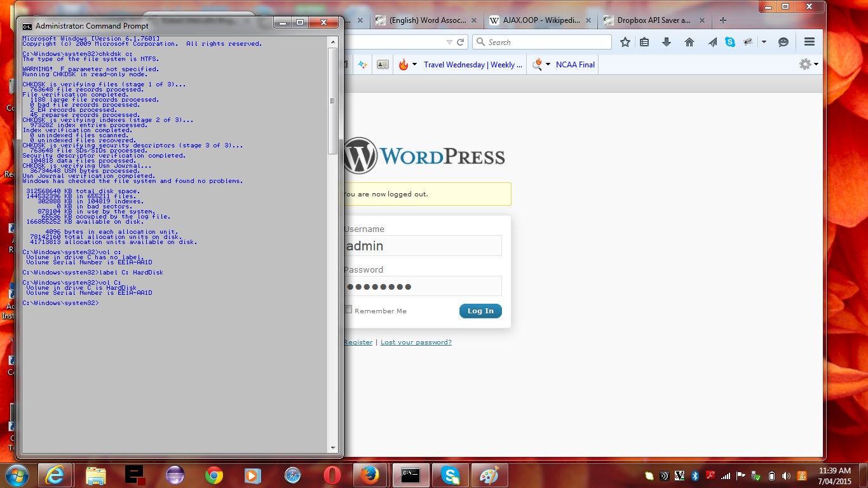Click the network signal bars tray icon
The height and width of the screenshot is (488, 868).
[726, 476]
